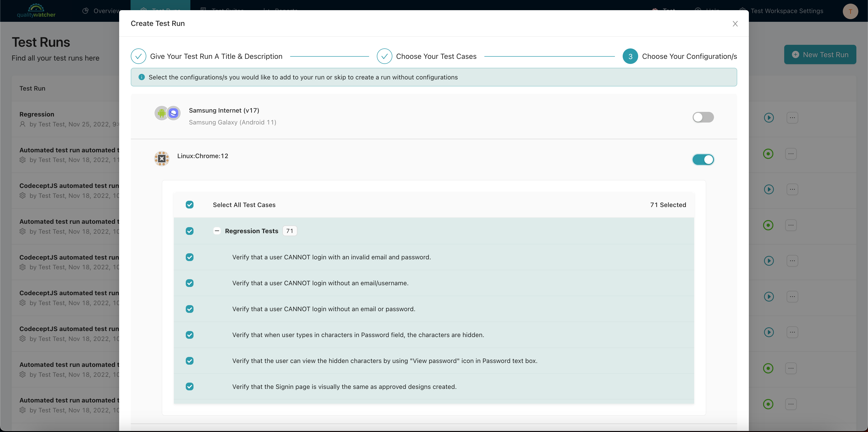Click the Samsung Galaxy (Android 11) subtitle
The height and width of the screenshot is (432, 868).
coord(232,122)
